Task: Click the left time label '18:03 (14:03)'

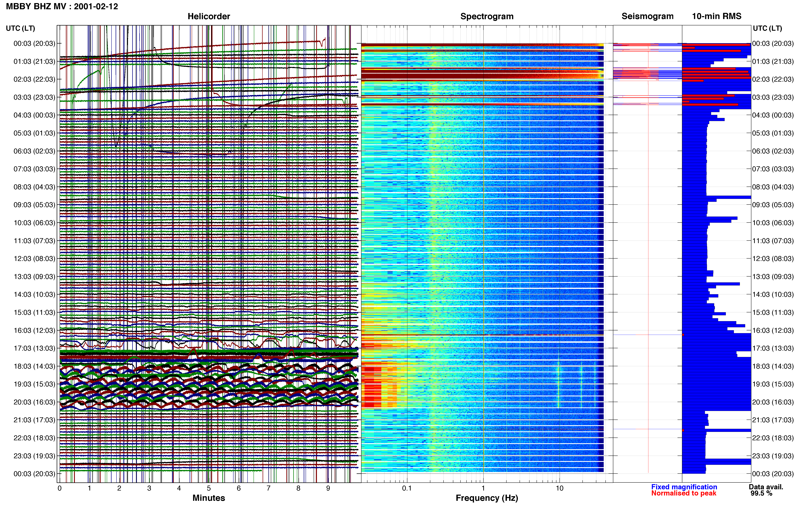Action: tap(34, 366)
